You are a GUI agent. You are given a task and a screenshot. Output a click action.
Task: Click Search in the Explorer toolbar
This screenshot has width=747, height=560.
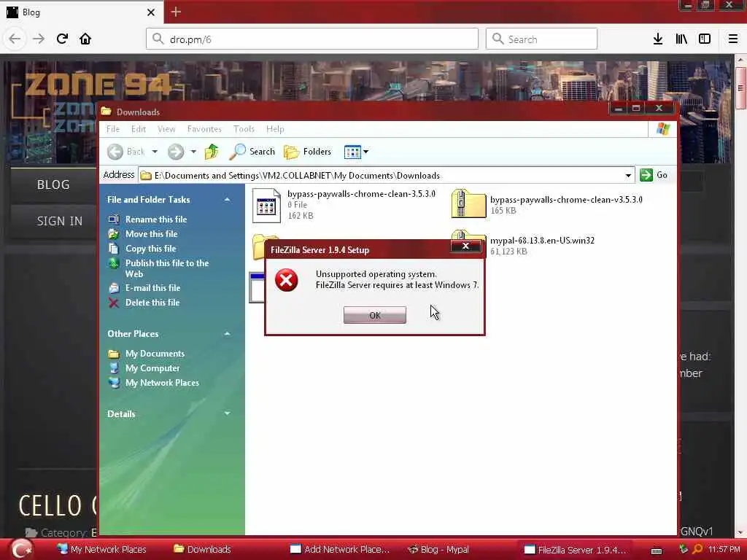tap(252, 152)
